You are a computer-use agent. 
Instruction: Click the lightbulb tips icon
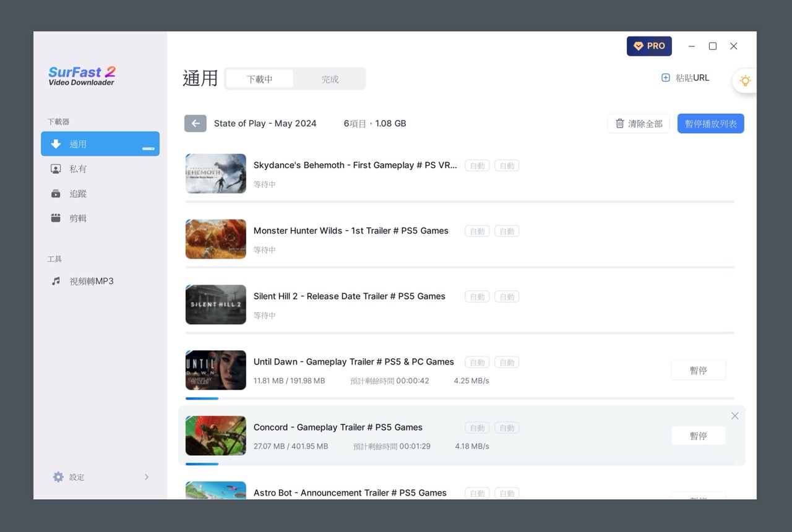[x=745, y=80]
